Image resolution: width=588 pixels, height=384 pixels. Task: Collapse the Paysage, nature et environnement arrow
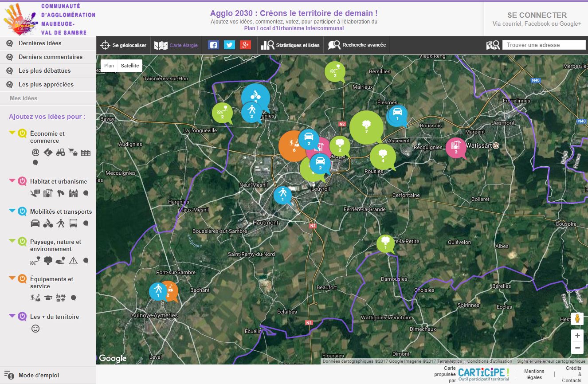click(12, 241)
